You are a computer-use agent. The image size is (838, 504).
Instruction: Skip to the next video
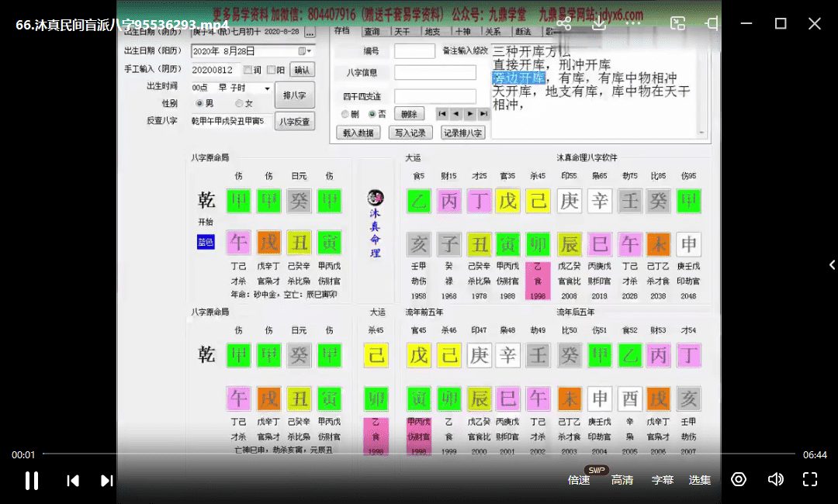(x=107, y=480)
